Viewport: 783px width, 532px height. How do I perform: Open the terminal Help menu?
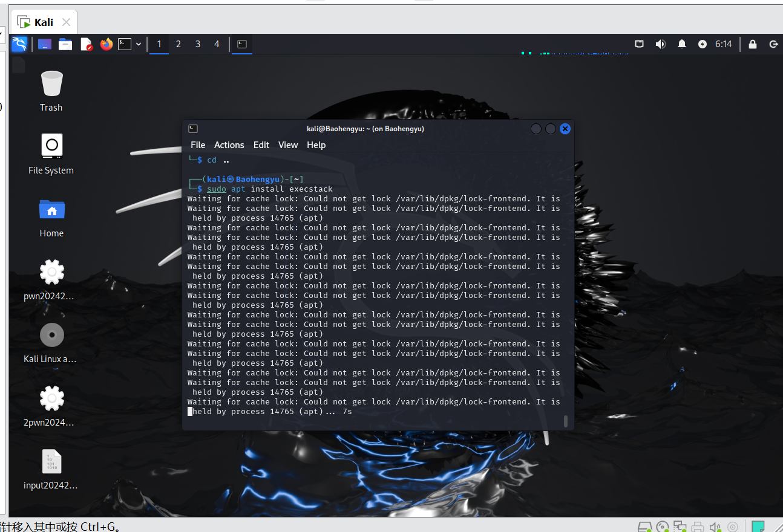316,145
